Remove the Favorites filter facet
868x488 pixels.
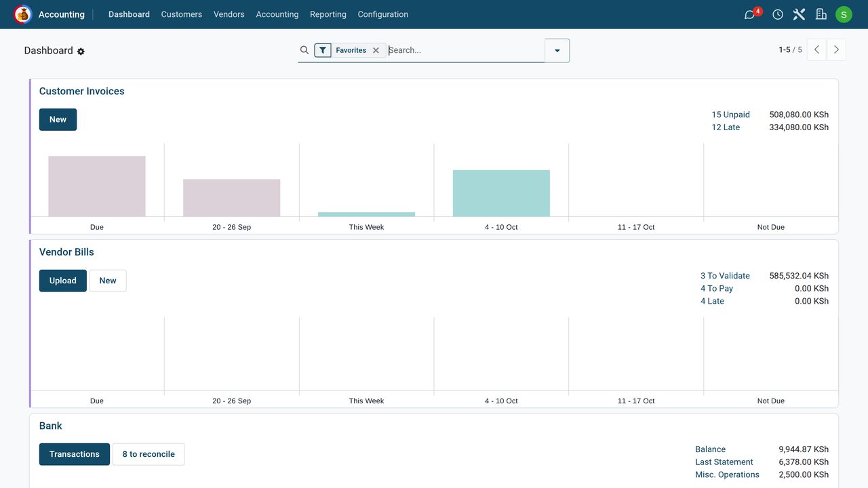coord(376,50)
